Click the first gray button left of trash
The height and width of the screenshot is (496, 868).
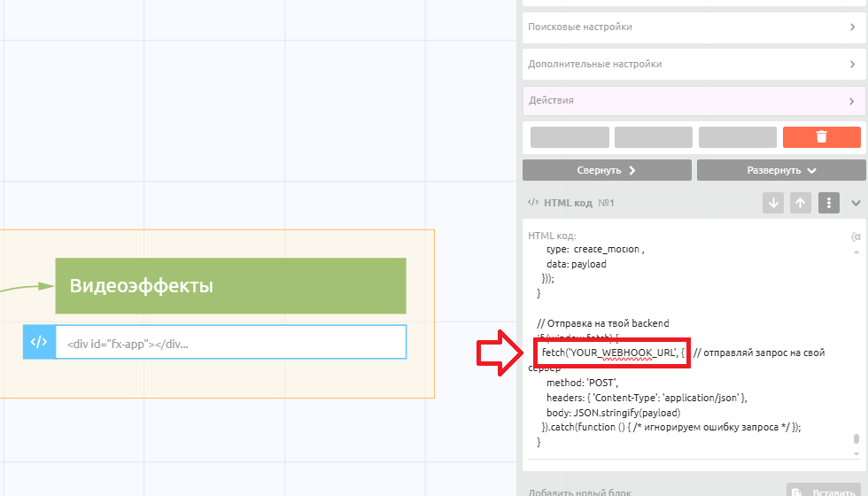(570, 137)
